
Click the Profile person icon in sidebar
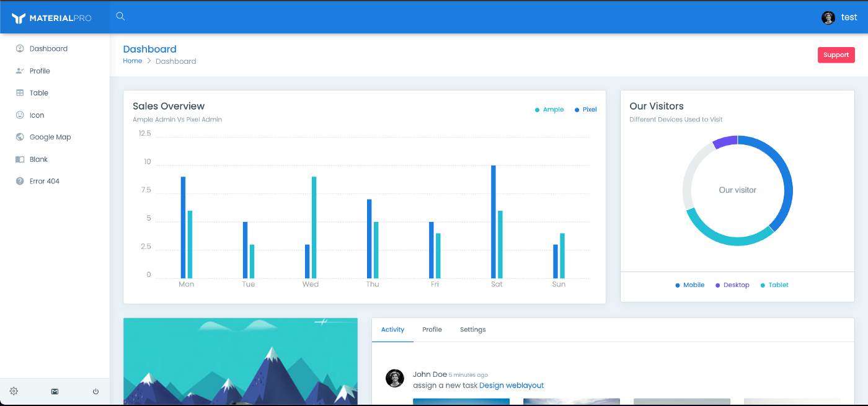coord(20,71)
